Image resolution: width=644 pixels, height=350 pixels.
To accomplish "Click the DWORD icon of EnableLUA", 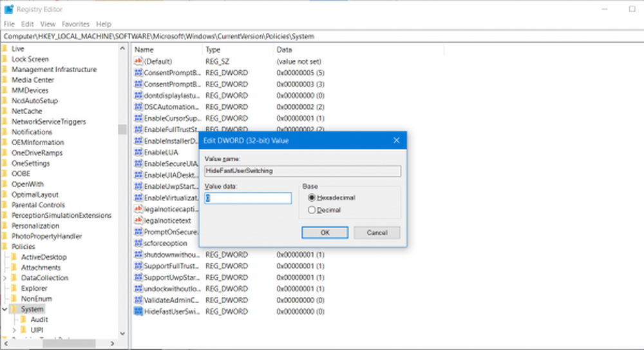I will [138, 152].
